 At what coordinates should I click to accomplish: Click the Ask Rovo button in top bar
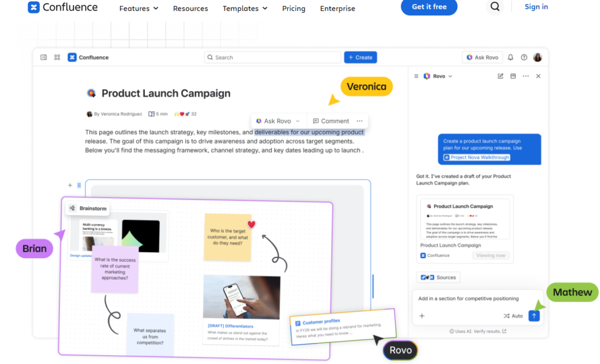click(482, 57)
